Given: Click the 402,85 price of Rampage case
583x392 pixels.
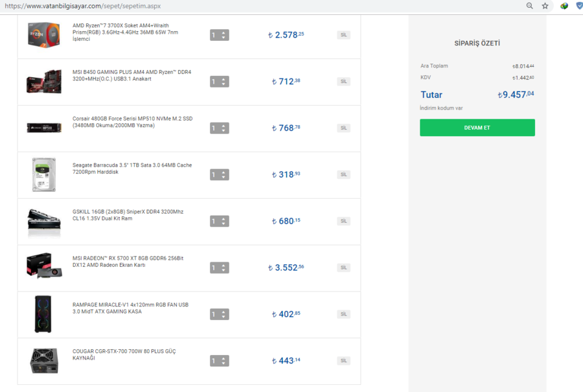Looking at the screenshot, I should pos(286,314).
